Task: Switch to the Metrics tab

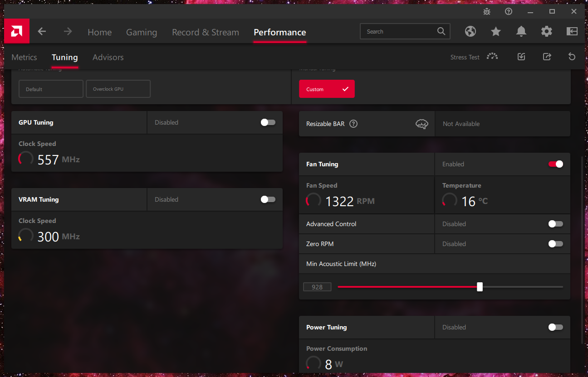Action: tap(24, 57)
